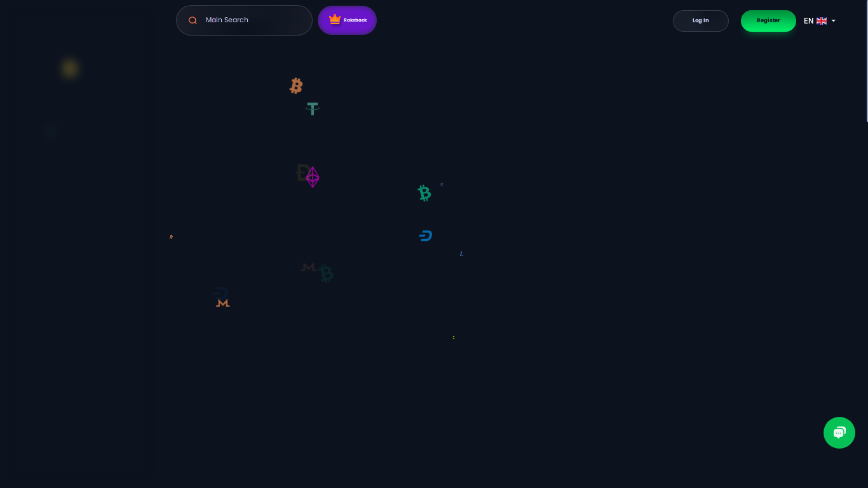Open the Rakeback button
Screen dimensions: 868x488
point(347,20)
